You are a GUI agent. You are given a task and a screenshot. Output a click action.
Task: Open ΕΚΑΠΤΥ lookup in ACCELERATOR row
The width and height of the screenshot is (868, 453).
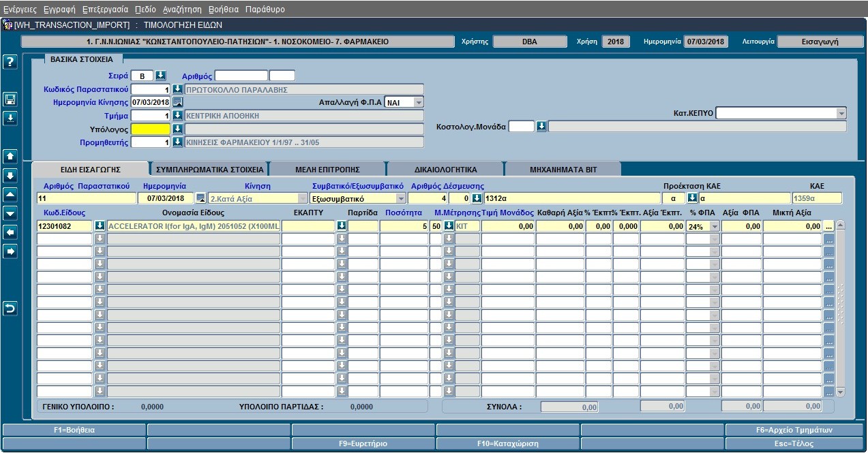342,225
